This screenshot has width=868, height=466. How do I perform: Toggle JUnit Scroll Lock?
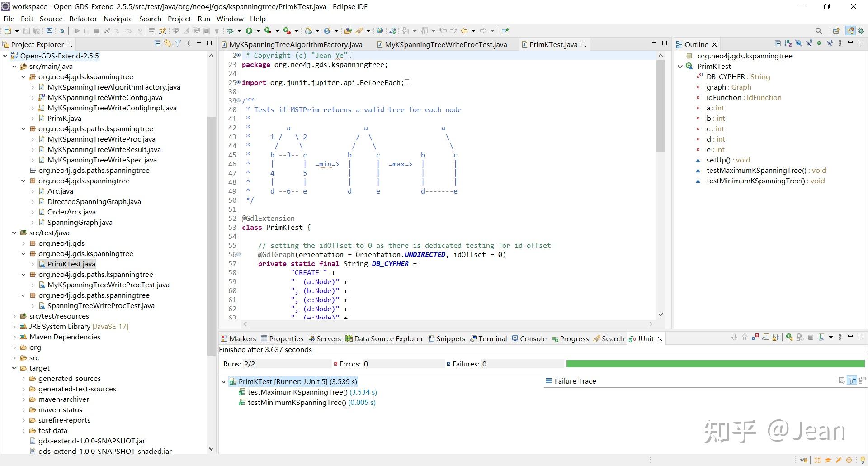776,338
